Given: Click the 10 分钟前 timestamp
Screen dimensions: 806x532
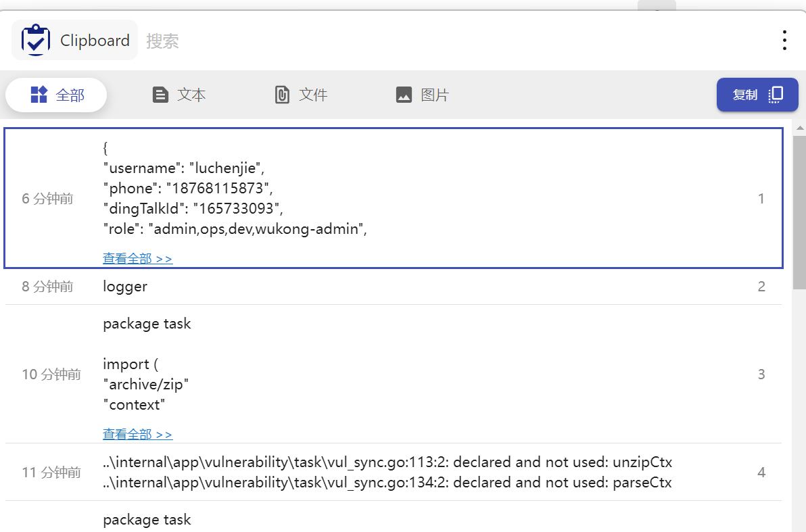Looking at the screenshot, I should coord(51,374).
